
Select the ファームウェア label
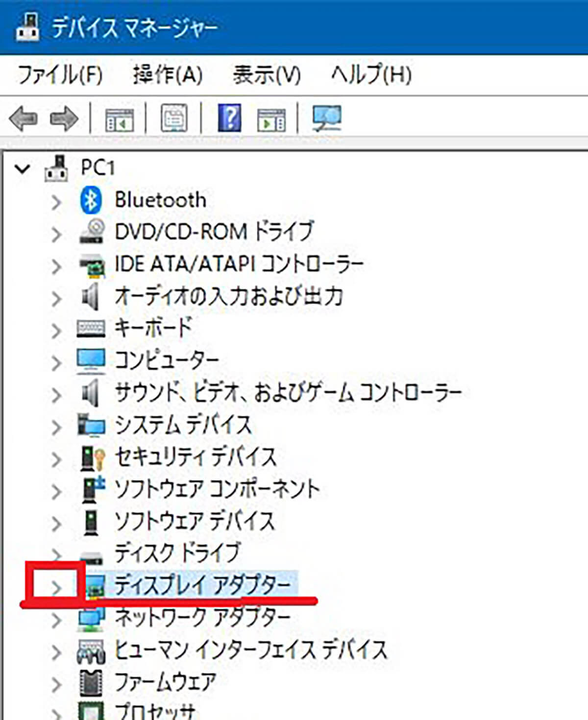click(165, 681)
